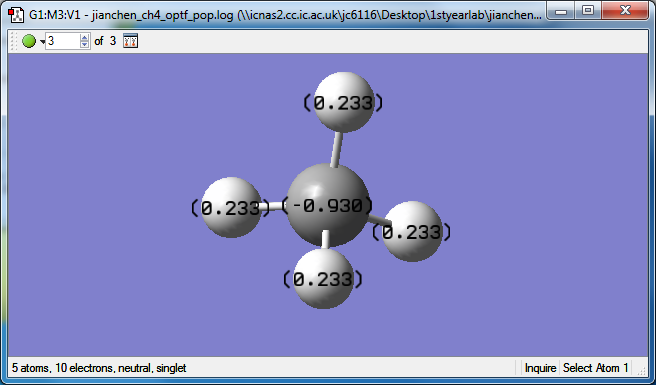Click the frame number input showing 3

click(x=63, y=41)
